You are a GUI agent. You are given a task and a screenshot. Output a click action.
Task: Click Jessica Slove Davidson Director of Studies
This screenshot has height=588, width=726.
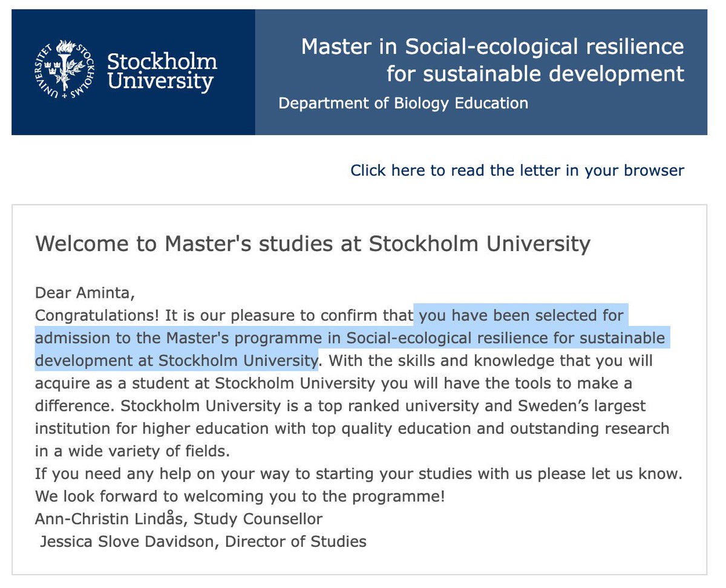tap(203, 541)
